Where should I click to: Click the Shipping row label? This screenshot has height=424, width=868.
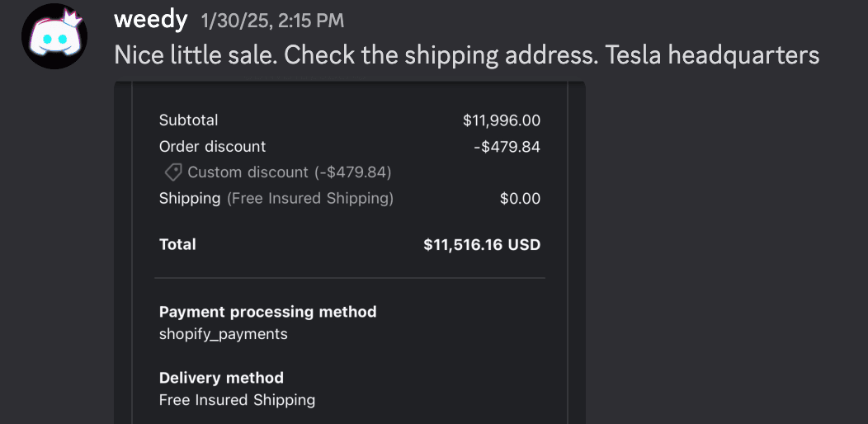click(x=189, y=199)
